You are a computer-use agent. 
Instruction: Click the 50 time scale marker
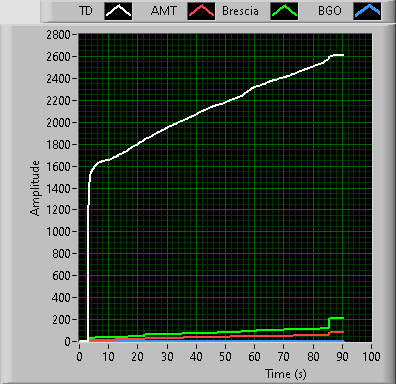click(225, 357)
